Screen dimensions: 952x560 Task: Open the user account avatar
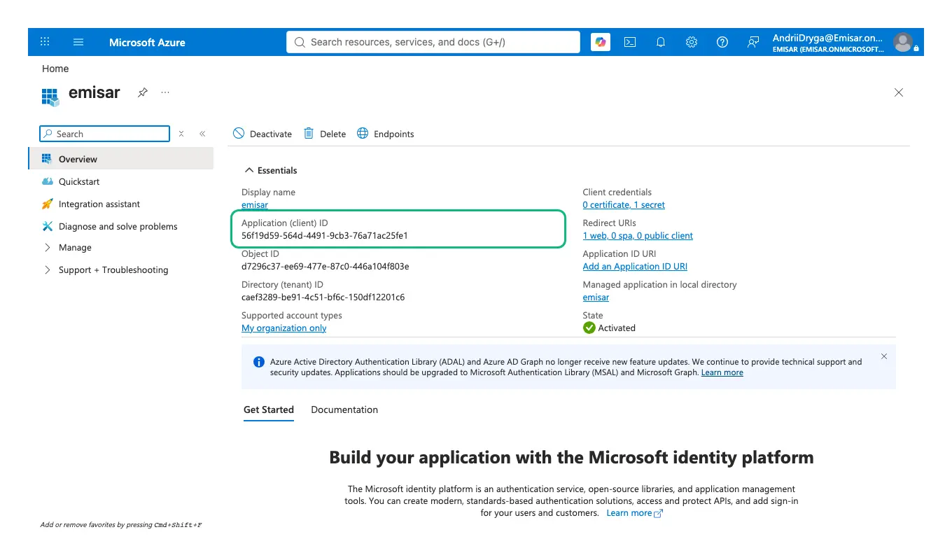pyautogui.click(x=903, y=42)
